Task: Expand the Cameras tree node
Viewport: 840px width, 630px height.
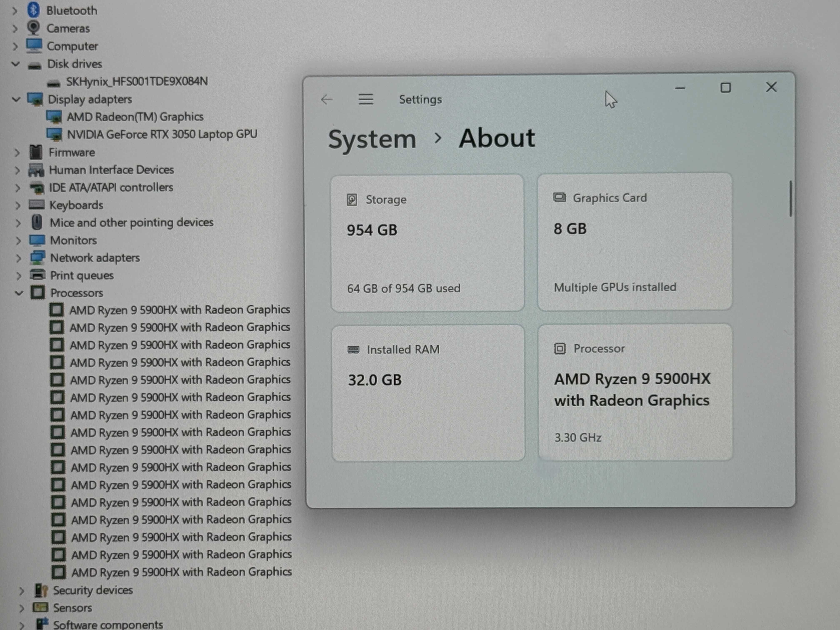Action: (15, 29)
